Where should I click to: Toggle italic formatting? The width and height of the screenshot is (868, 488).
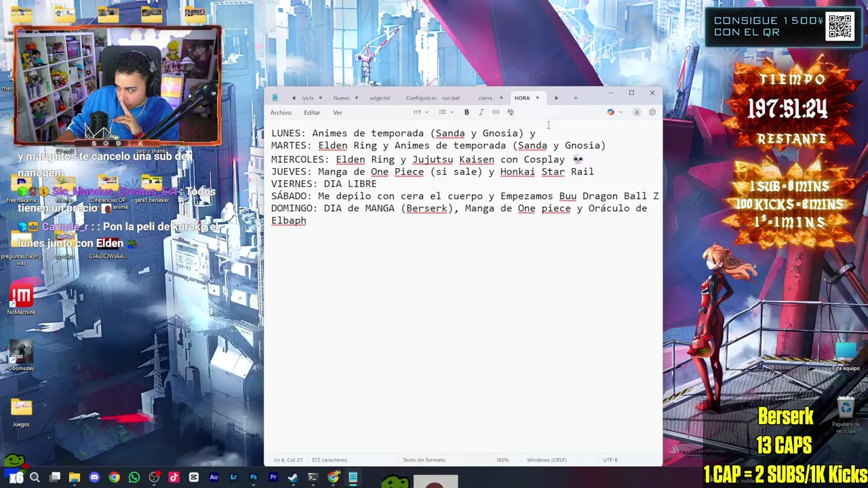point(481,113)
